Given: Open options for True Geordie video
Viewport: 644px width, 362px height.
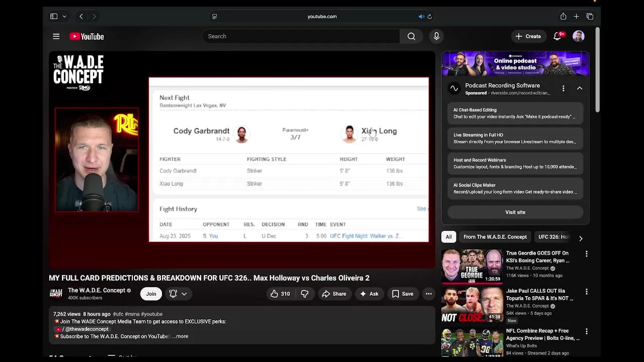Looking at the screenshot, I should tap(586, 254).
